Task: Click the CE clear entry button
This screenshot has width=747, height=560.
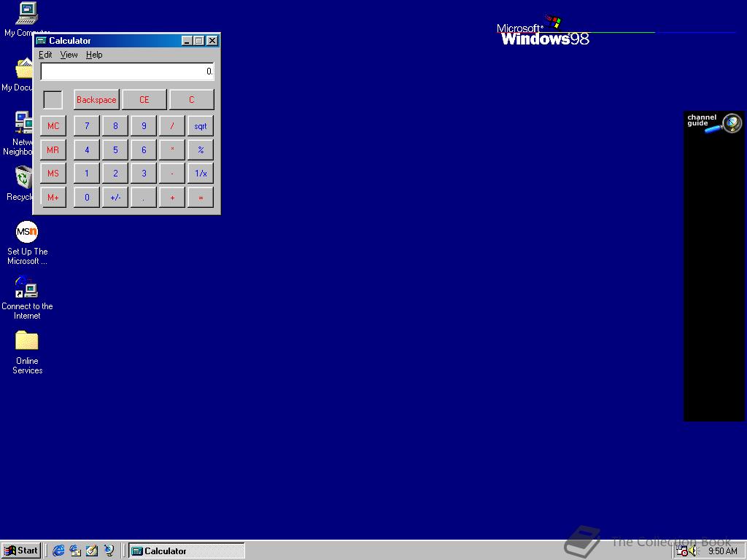Action: point(144,99)
